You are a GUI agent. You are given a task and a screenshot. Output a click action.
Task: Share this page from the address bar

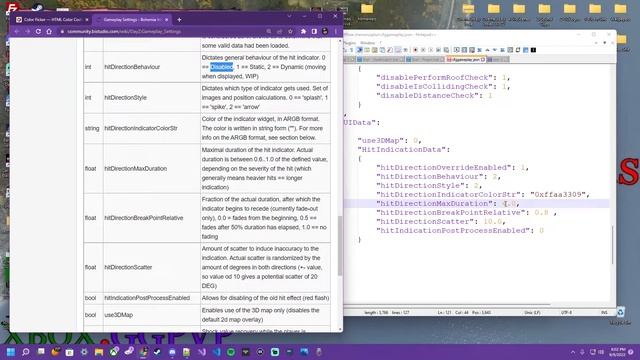point(280,31)
